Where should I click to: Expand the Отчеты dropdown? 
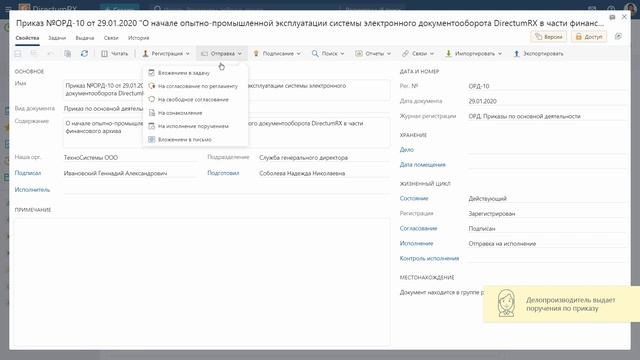(373, 53)
